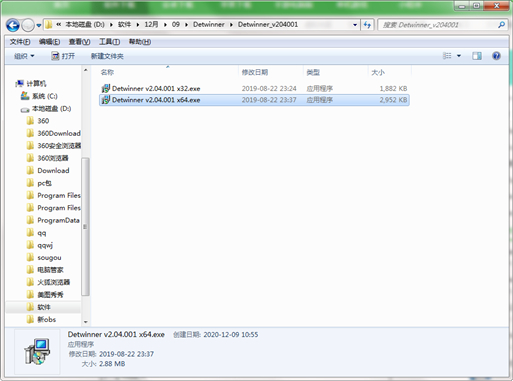Click the 12月 breadcrumb in address bar

coord(151,25)
